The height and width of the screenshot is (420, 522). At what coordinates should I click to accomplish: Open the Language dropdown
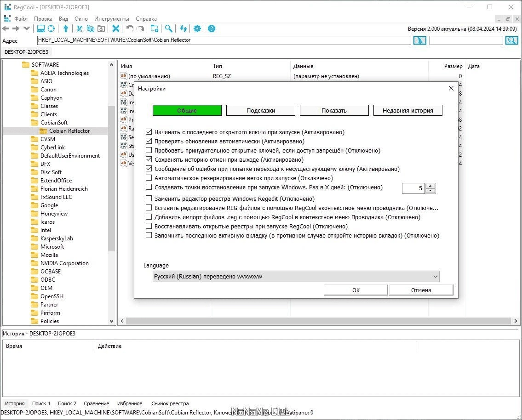click(x=296, y=276)
